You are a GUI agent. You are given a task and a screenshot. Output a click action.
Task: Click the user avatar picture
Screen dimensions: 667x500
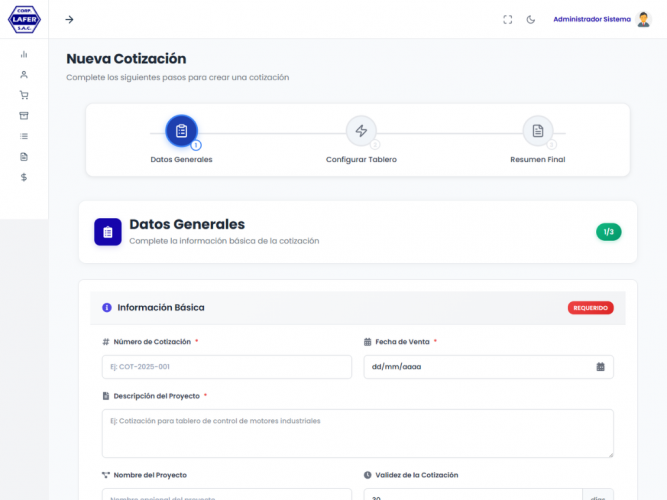[x=644, y=19]
